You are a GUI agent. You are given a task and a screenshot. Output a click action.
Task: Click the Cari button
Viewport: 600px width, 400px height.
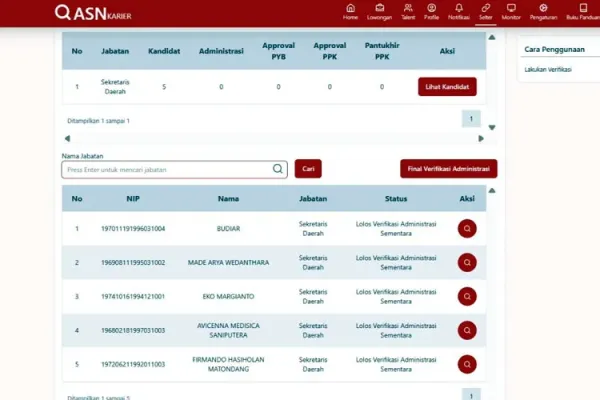(308, 169)
